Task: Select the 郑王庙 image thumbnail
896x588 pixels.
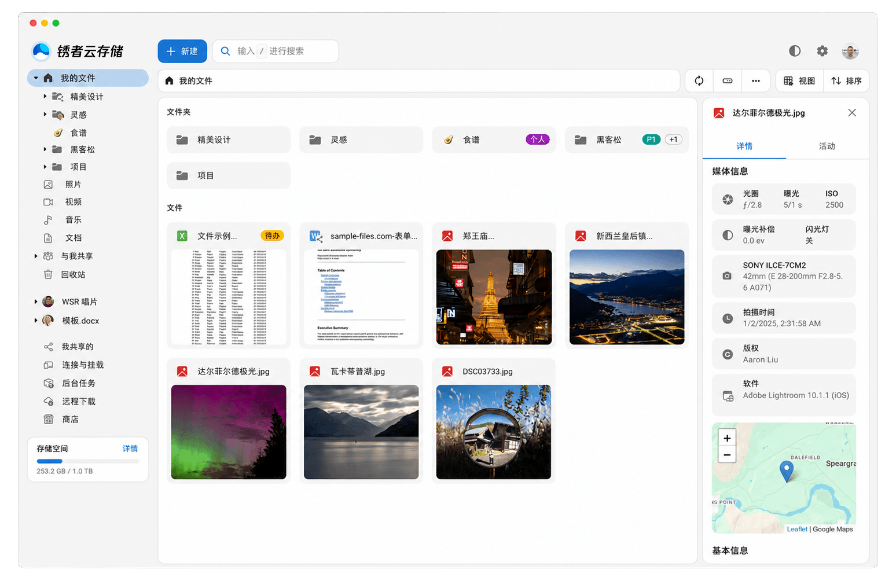Action: 494,297
